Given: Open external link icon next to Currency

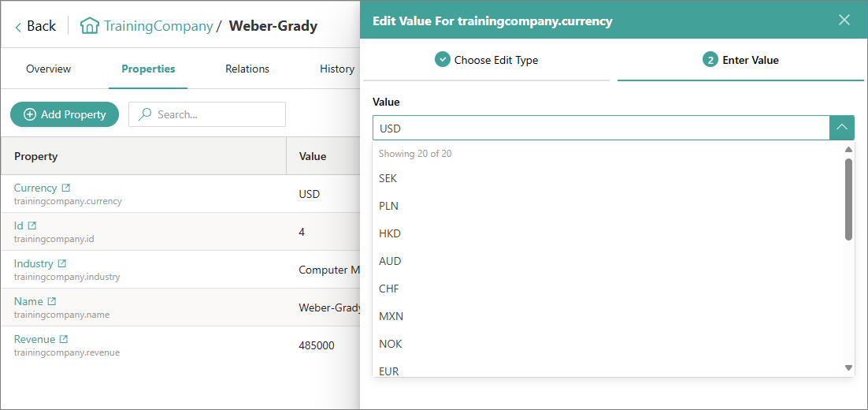Looking at the screenshot, I should click(66, 188).
